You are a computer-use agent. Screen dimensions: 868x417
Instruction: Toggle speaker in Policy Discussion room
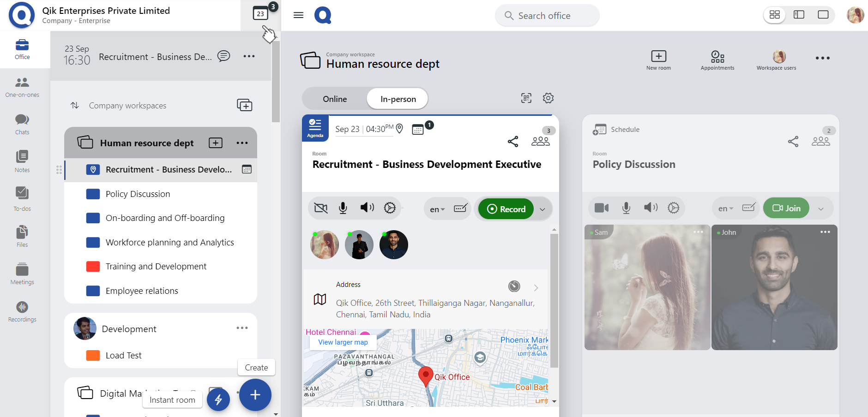tap(651, 208)
